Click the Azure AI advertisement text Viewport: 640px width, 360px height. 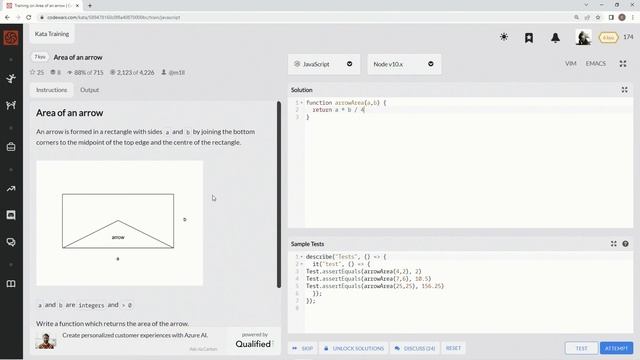(x=135, y=335)
